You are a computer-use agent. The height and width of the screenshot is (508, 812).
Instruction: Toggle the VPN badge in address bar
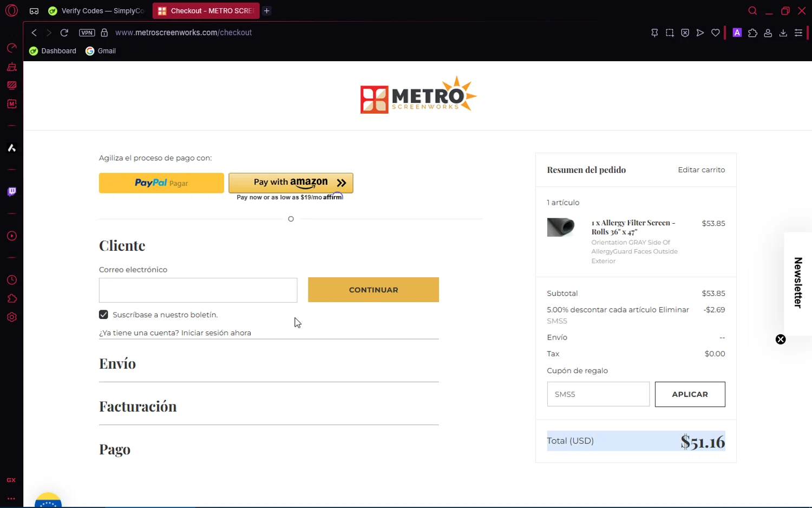coord(87,32)
